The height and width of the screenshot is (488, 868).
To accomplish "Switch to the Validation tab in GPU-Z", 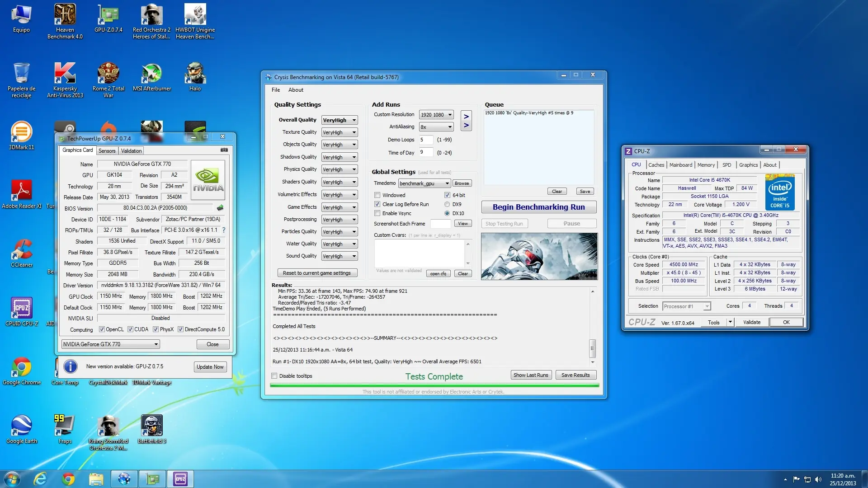I will tap(131, 151).
